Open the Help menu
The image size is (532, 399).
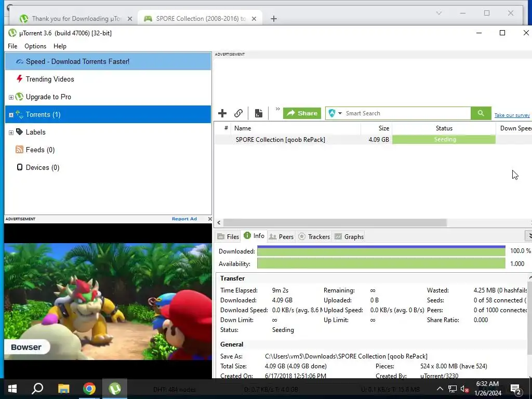60,46
